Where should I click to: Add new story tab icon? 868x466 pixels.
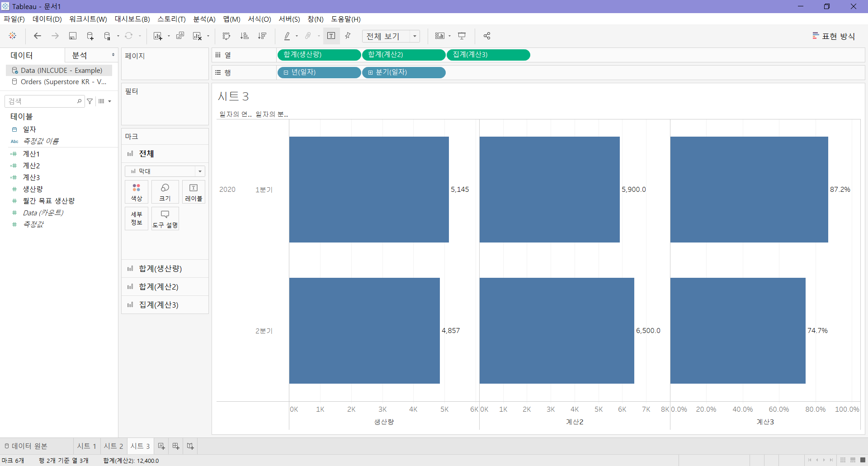click(x=190, y=446)
